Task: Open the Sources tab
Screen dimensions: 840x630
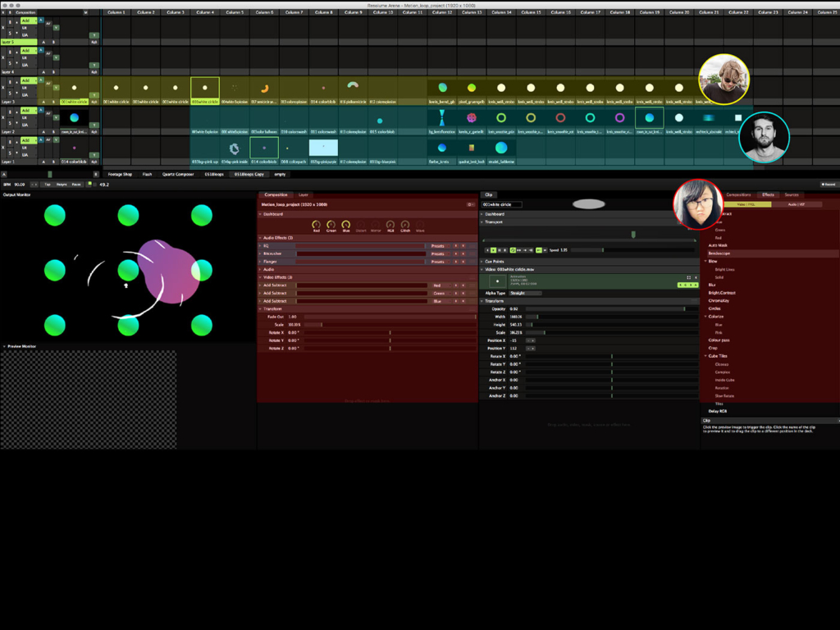Action: click(792, 194)
